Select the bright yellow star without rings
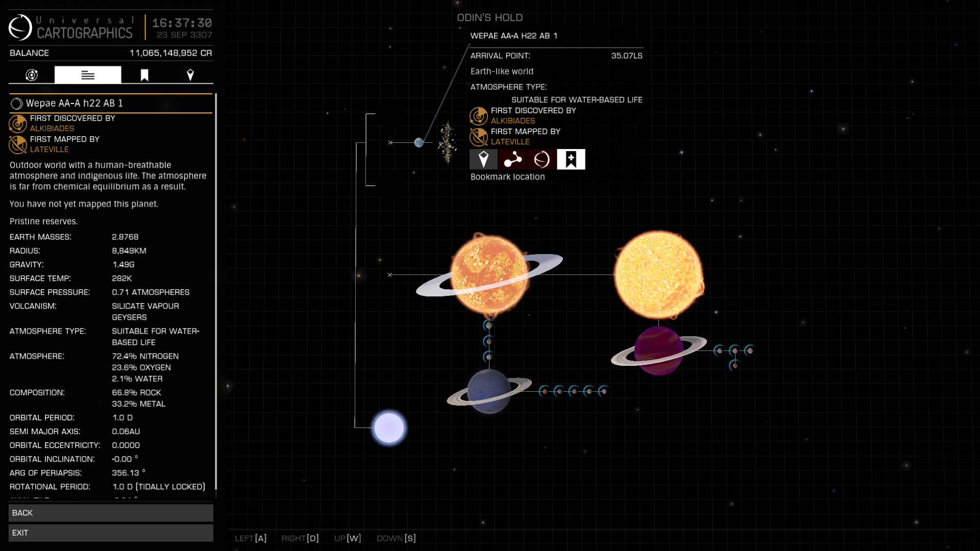This screenshot has width=980, height=551. pyautogui.click(x=658, y=274)
